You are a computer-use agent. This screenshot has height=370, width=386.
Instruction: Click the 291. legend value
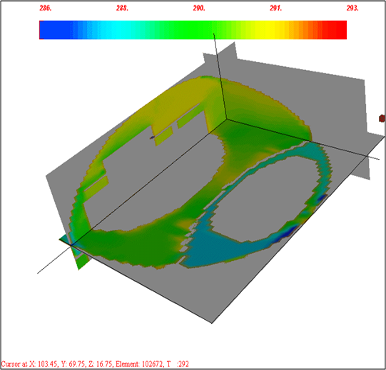click(x=276, y=8)
